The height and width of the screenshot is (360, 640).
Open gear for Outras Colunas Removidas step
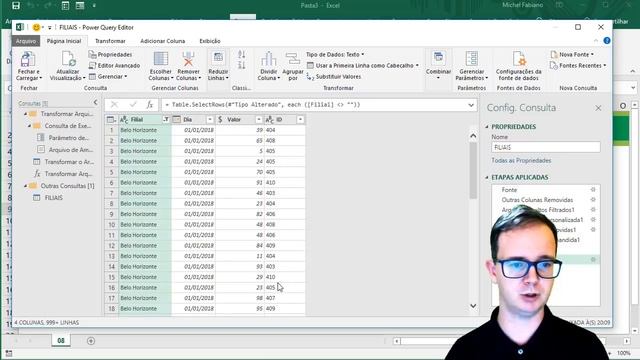click(593, 200)
